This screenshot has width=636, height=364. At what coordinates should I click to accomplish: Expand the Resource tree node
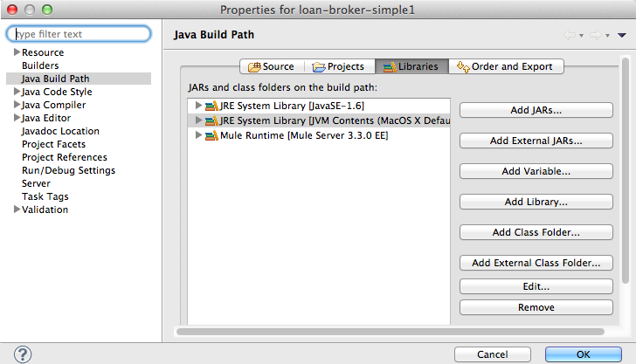(17, 52)
